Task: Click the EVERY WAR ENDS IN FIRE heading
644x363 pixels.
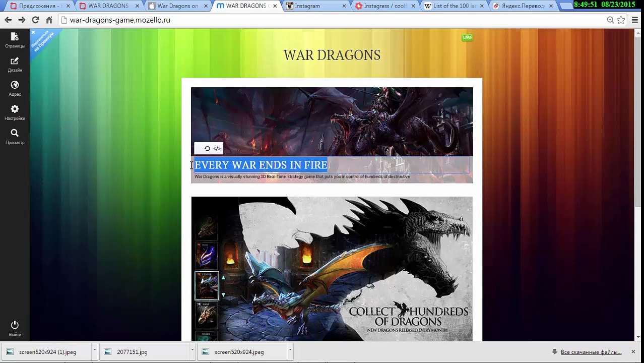Action: (261, 165)
